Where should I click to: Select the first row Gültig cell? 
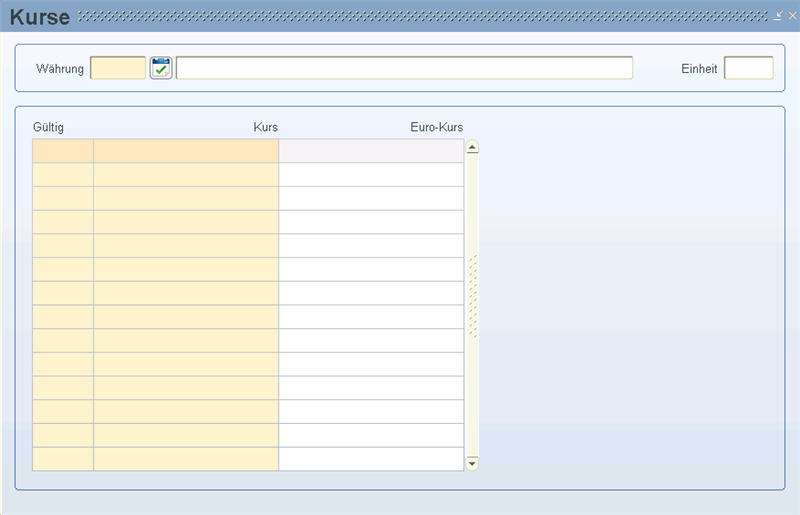(x=63, y=151)
